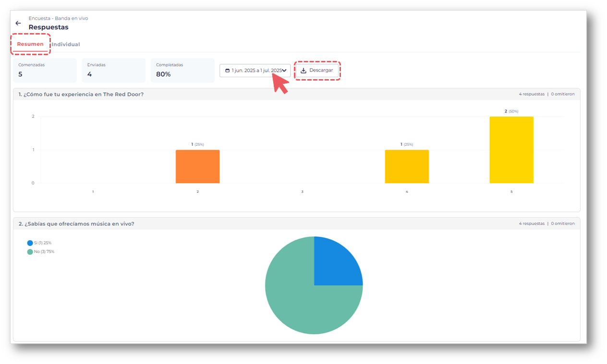Viewport: 607px width, 364px height.
Task: Click the amber bar for rating 4
Action: (407, 166)
